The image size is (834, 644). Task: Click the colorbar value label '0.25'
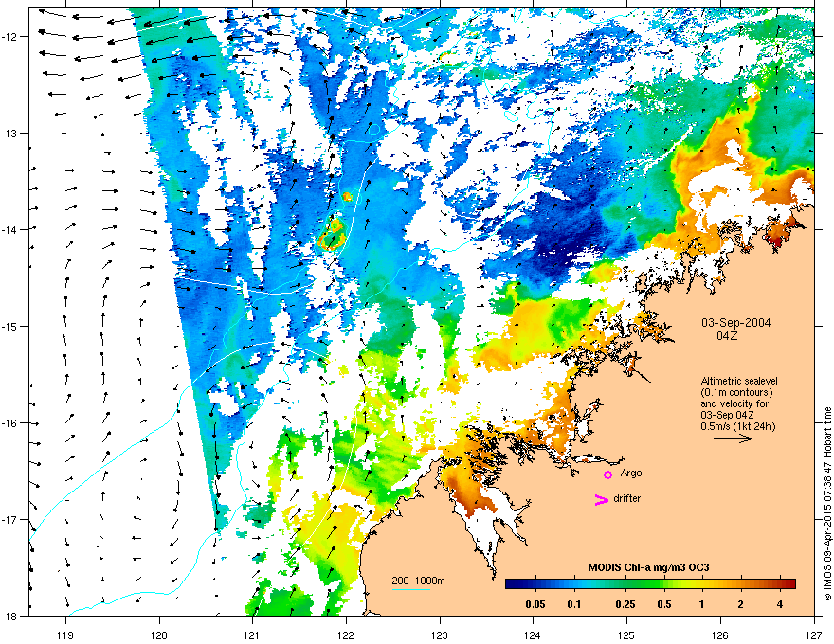(625, 604)
